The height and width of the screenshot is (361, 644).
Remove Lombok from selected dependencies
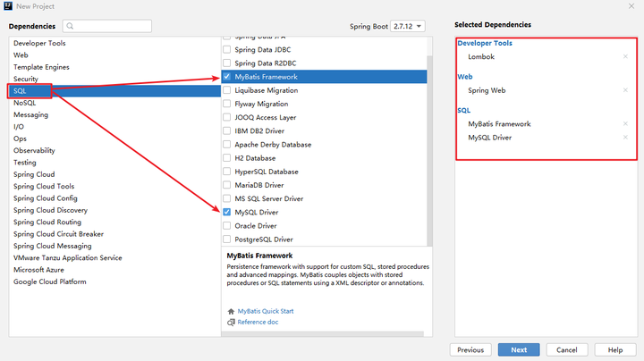(x=625, y=56)
